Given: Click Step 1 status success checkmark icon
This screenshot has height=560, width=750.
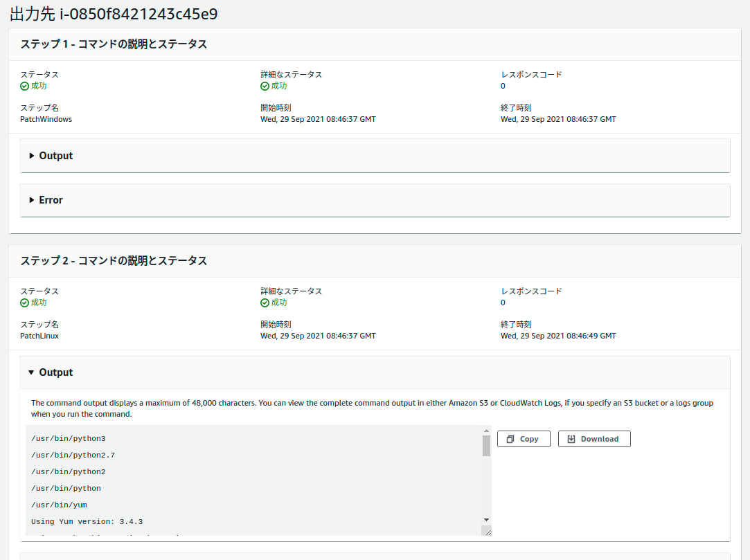Looking at the screenshot, I should 25,87.
